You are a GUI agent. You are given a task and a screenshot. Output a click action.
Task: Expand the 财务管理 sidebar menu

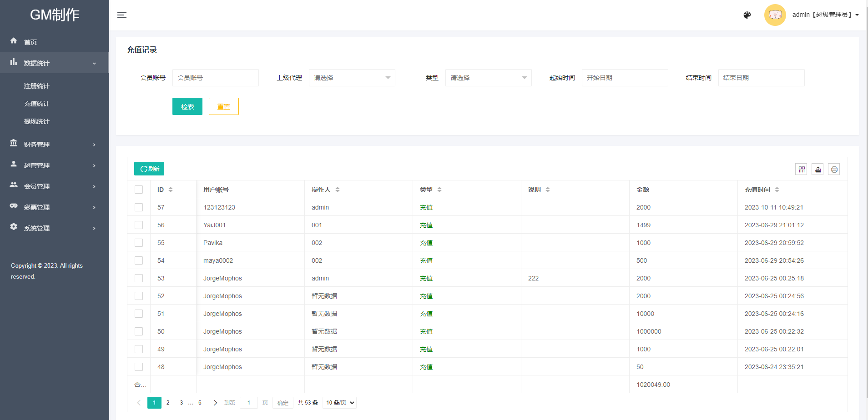54,145
